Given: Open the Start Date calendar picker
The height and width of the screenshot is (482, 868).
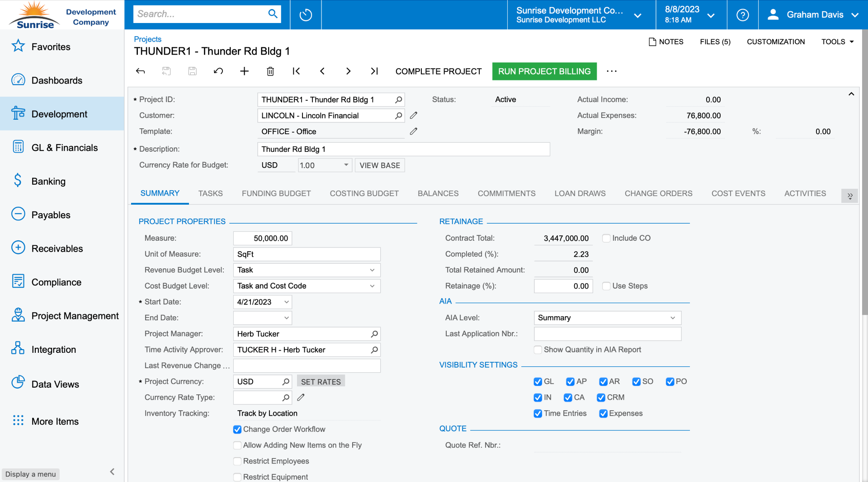Looking at the screenshot, I should pos(286,302).
